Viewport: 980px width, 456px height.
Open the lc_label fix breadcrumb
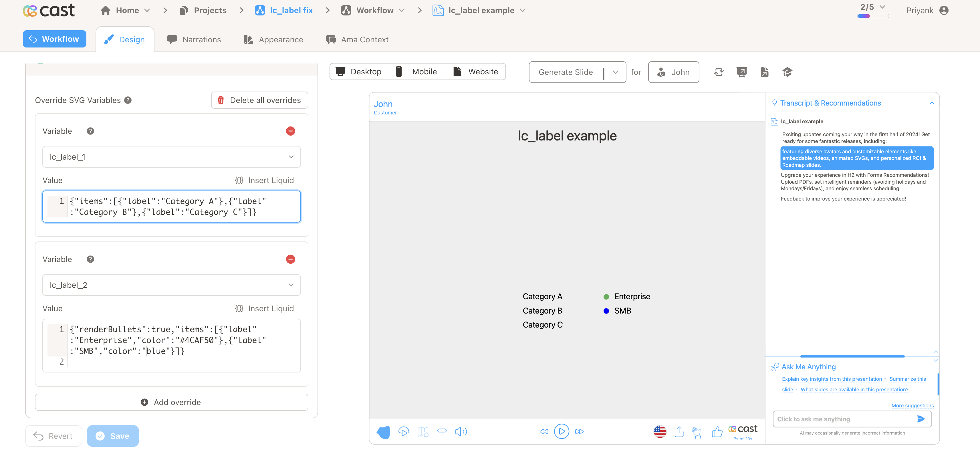[284, 11]
